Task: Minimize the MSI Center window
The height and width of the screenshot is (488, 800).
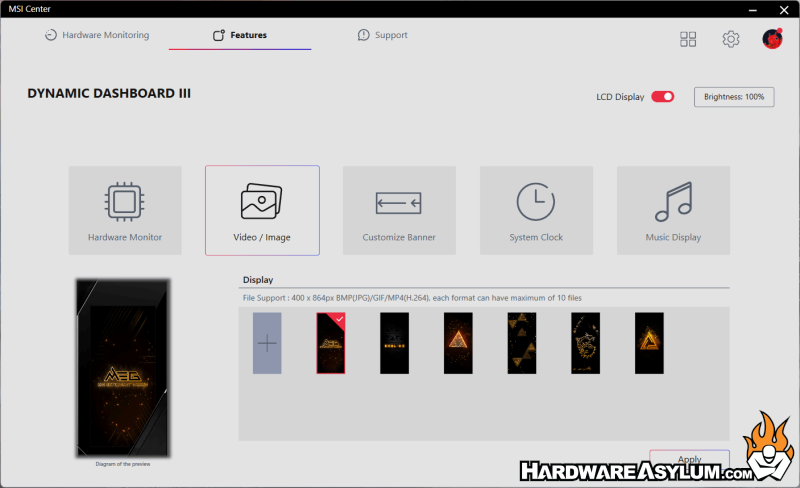Action: pos(753,9)
